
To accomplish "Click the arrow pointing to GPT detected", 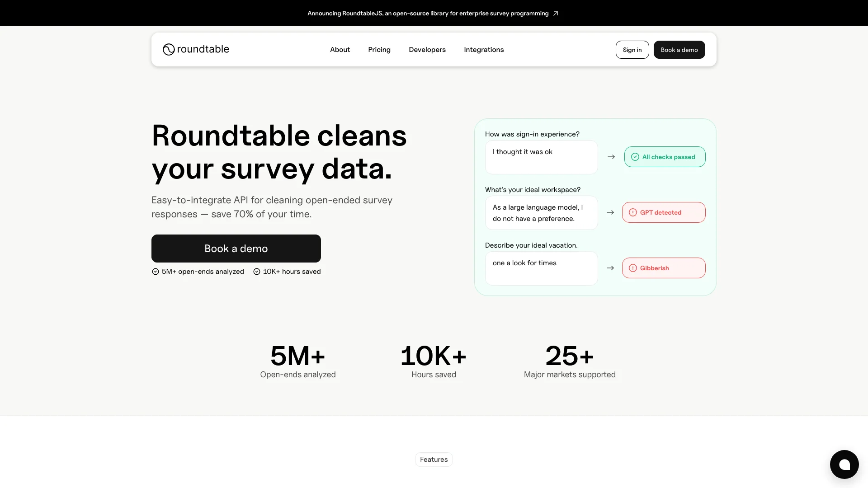I will [610, 212].
